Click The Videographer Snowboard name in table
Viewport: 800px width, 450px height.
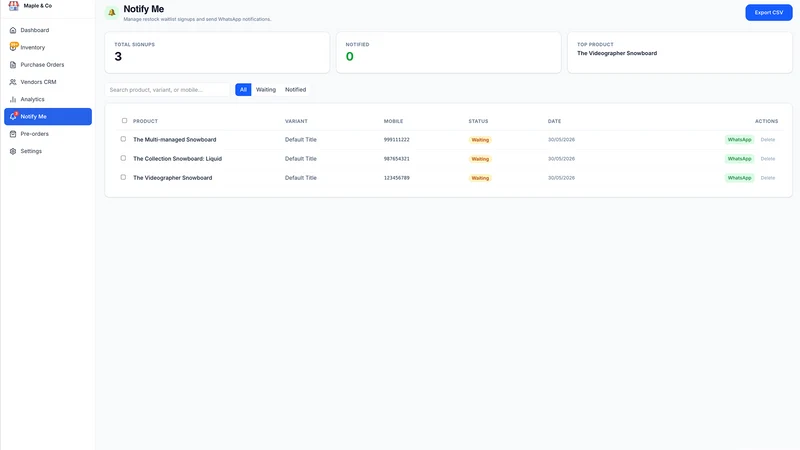pos(172,178)
